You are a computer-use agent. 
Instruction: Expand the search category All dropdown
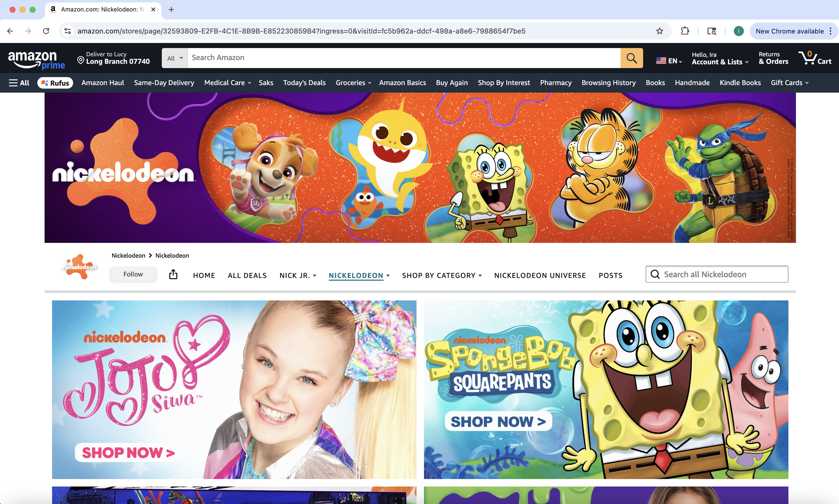click(x=174, y=58)
